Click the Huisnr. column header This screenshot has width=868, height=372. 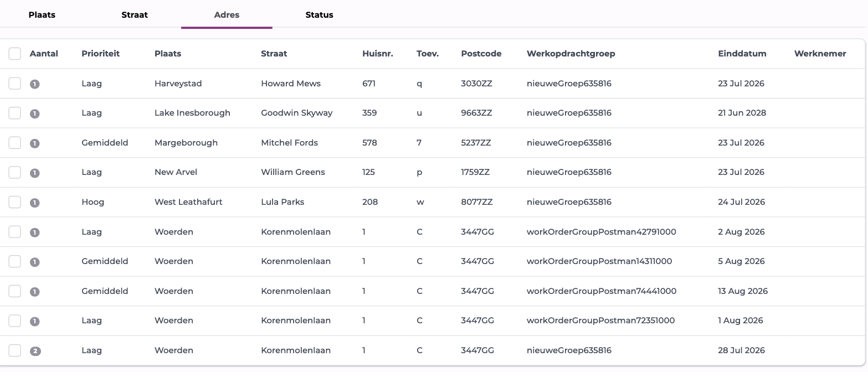coord(378,54)
